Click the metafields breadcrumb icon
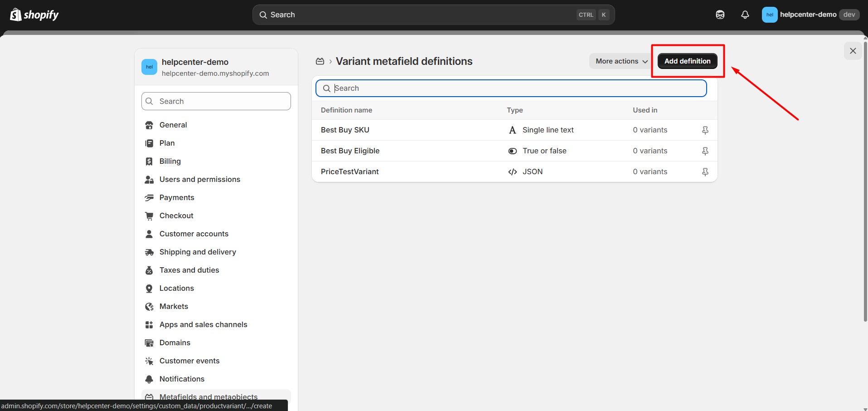 click(320, 61)
